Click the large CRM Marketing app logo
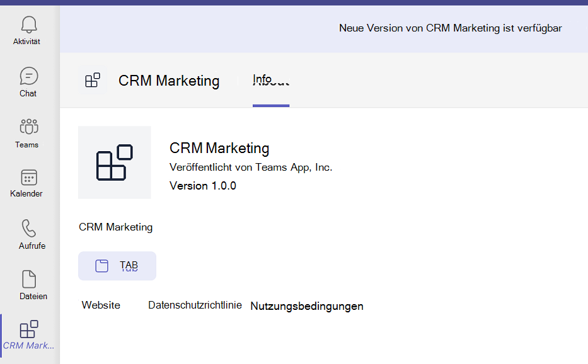Image resolution: width=588 pixels, height=364 pixels. (x=114, y=162)
